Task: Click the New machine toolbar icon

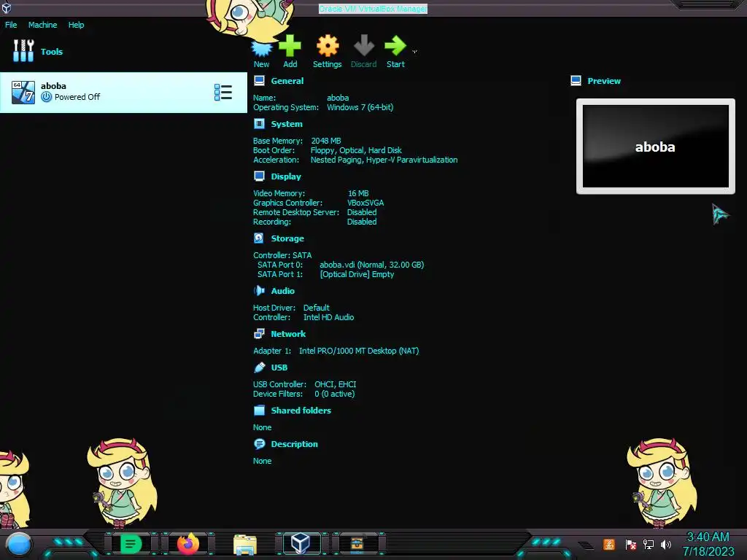Action: (262, 47)
